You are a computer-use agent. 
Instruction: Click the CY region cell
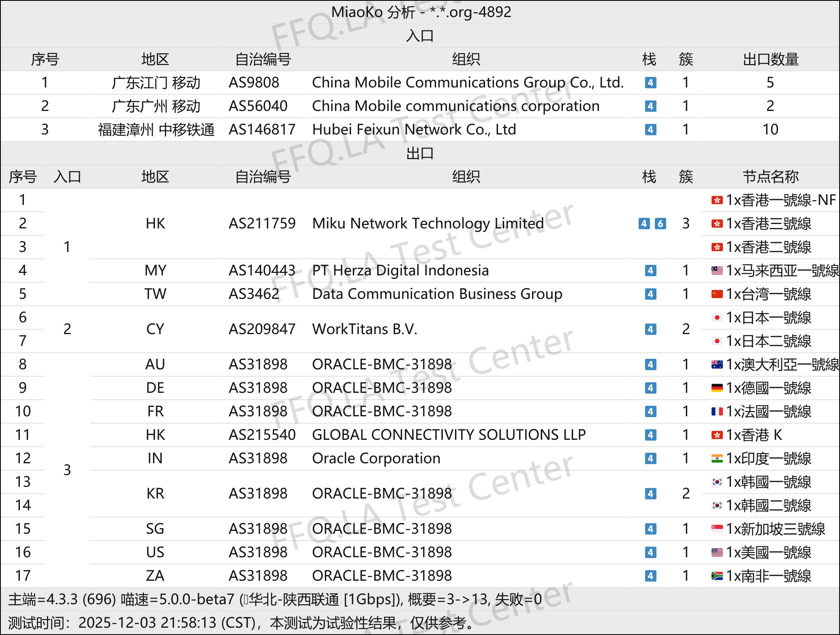click(155, 329)
